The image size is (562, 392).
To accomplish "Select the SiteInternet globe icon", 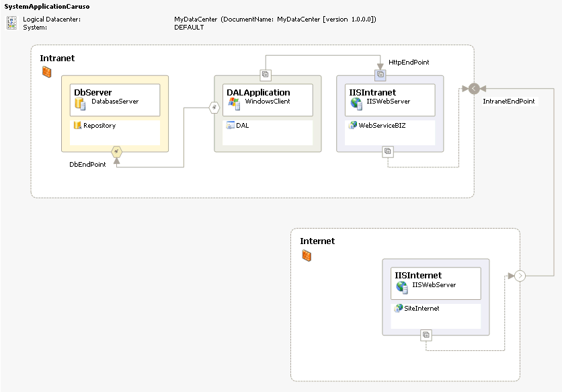I will point(399,308).
